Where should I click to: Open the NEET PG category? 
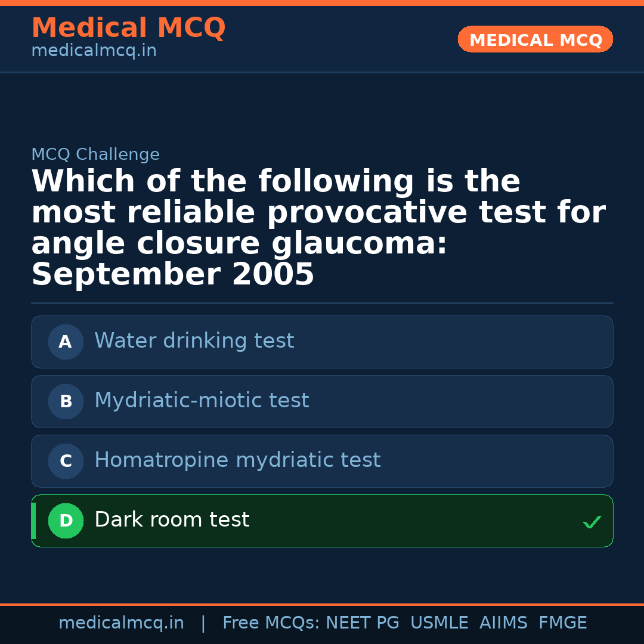coord(362,623)
